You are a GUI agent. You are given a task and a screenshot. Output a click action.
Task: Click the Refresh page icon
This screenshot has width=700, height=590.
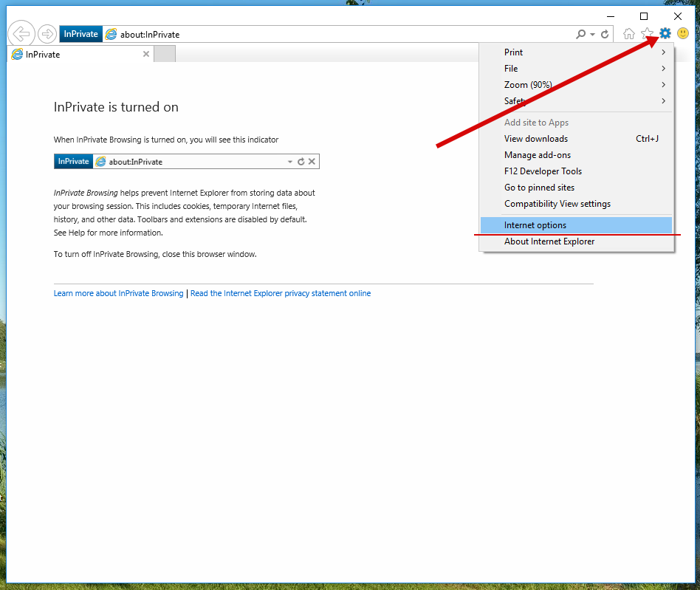coord(605,34)
